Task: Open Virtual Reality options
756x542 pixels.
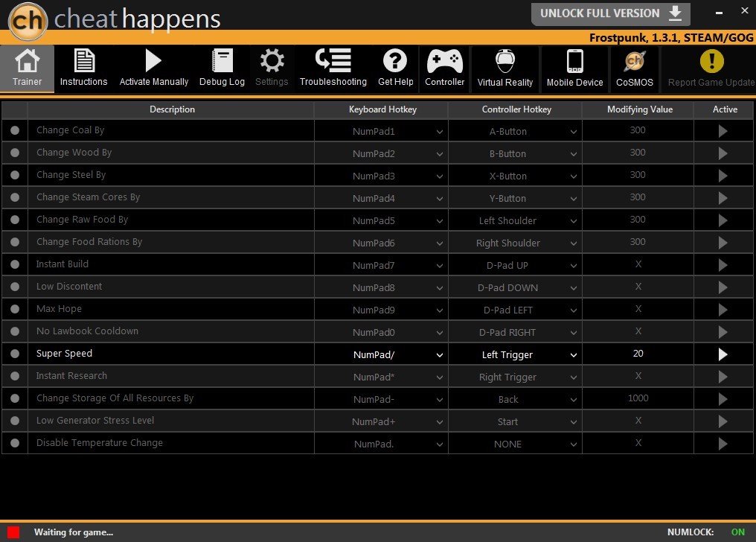Action: click(x=505, y=68)
